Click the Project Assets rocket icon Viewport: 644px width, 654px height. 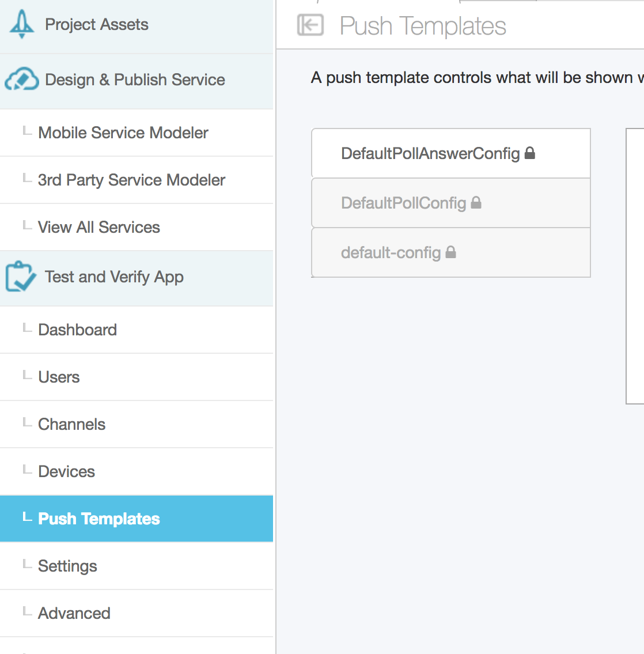(x=22, y=24)
